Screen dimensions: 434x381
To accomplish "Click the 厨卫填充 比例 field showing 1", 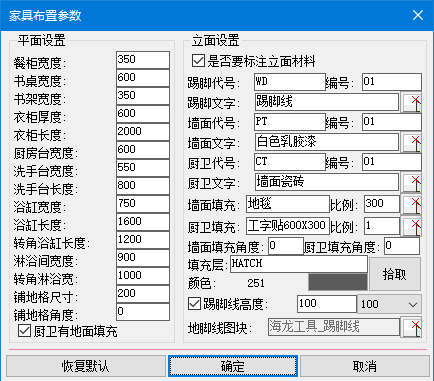I will click(x=382, y=226).
